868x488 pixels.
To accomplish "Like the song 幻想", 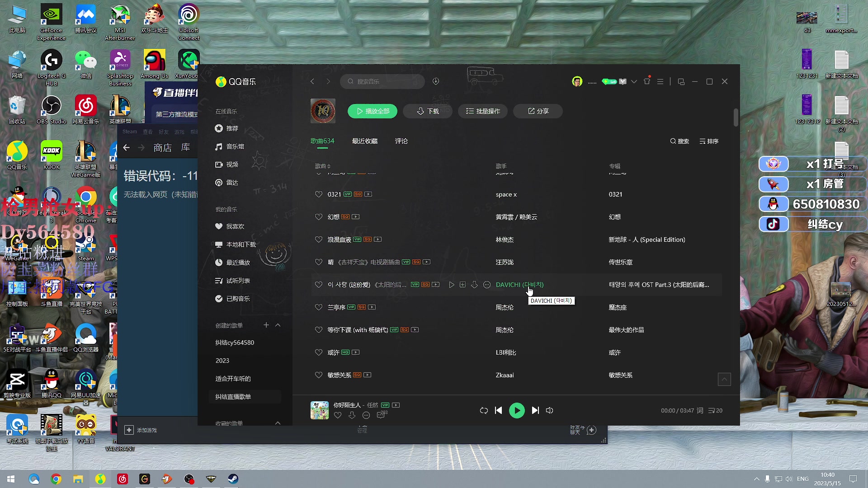I will pyautogui.click(x=319, y=217).
